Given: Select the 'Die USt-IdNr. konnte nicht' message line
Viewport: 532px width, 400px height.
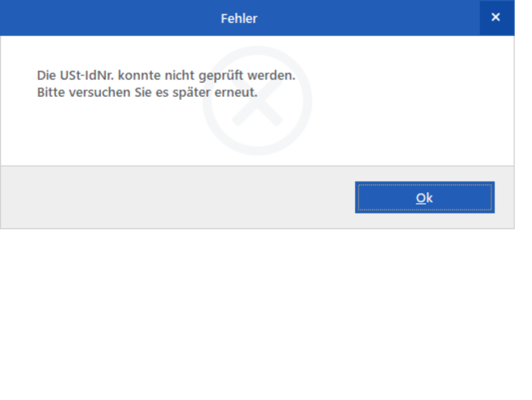Looking at the screenshot, I should pyautogui.click(x=166, y=75).
